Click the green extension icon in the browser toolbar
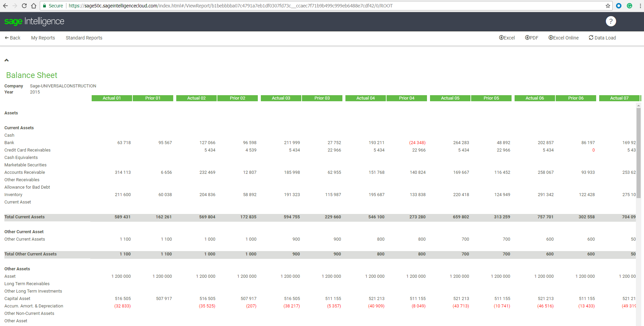This screenshot has width=644, height=326. pos(630,6)
